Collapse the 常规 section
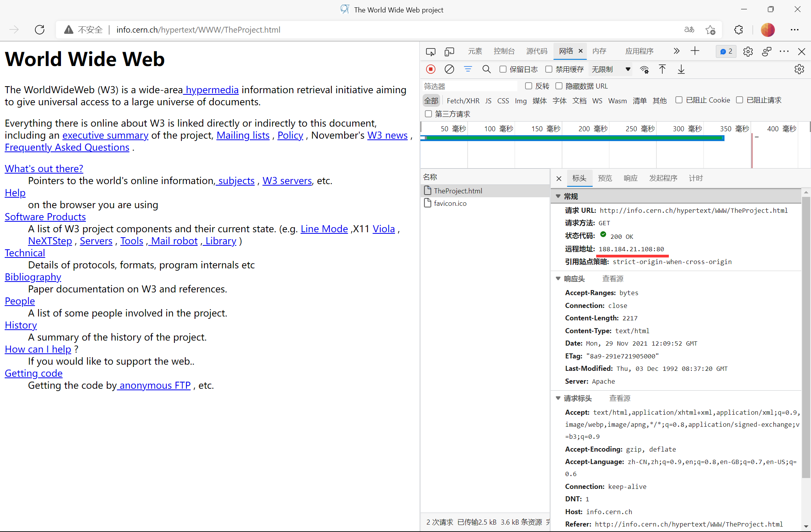The width and height of the screenshot is (811, 532). (x=558, y=196)
